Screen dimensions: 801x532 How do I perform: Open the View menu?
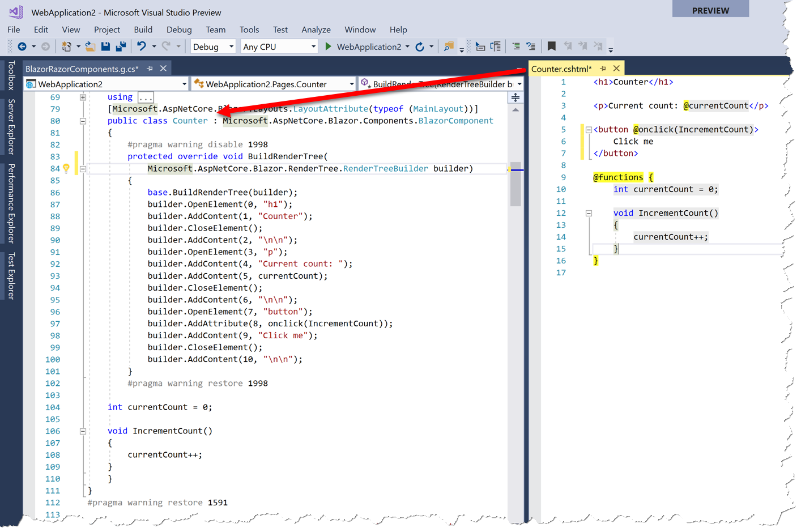(71, 29)
